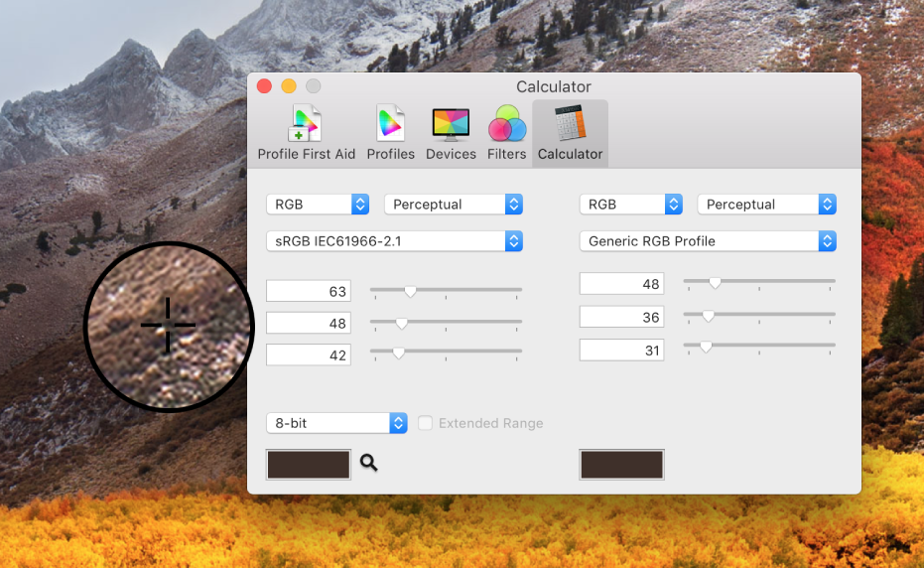The height and width of the screenshot is (568, 924).
Task: Click the Filters toolbar label
Action: pyautogui.click(x=507, y=154)
